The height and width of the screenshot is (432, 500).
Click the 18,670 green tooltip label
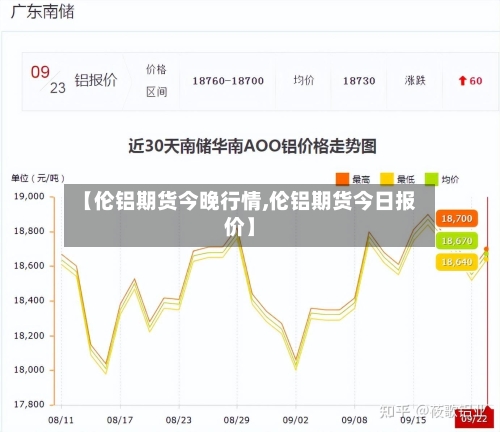pos(457,240)
